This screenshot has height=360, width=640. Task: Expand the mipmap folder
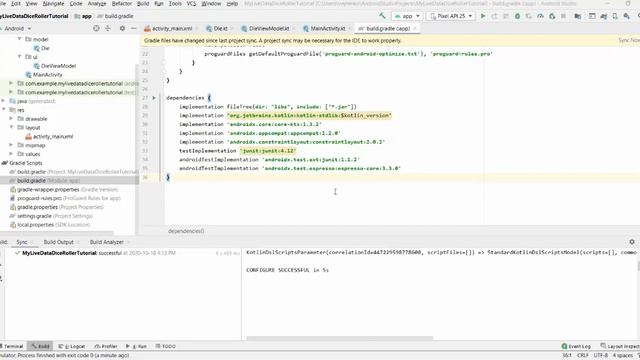pyautogui.click(x=11, y=145)
